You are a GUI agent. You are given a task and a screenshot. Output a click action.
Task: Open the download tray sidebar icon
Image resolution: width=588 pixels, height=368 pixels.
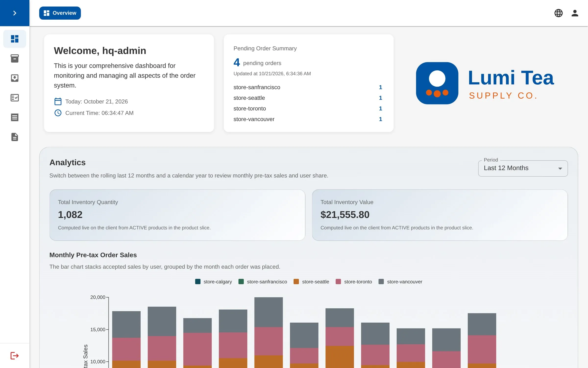(x=15, y=78)
